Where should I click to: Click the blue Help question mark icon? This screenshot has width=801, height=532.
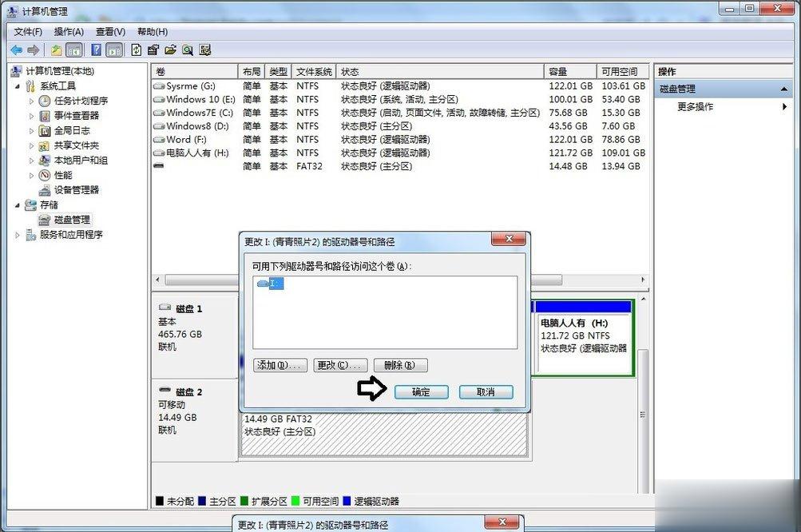96,50
